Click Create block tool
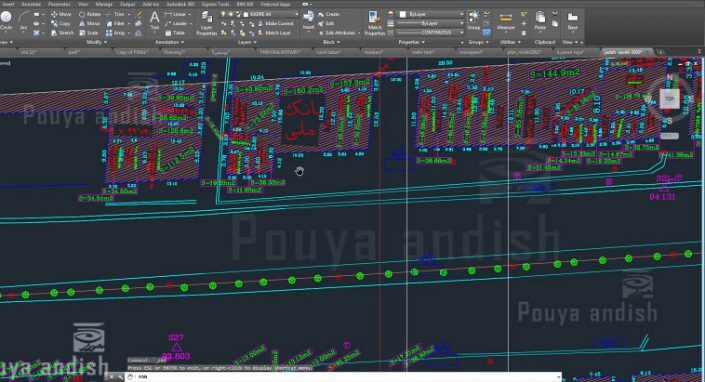 (x=329, y=14)
